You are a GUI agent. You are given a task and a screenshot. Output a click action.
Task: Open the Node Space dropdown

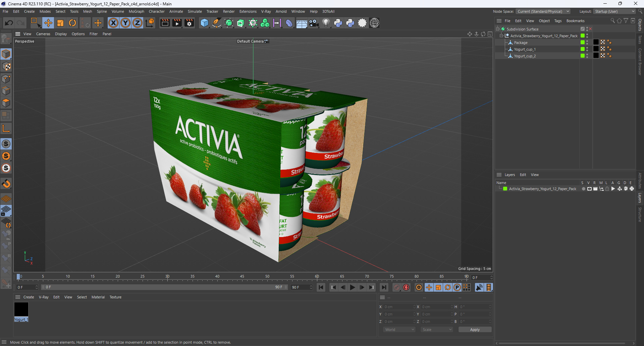(x=543, y=11)
